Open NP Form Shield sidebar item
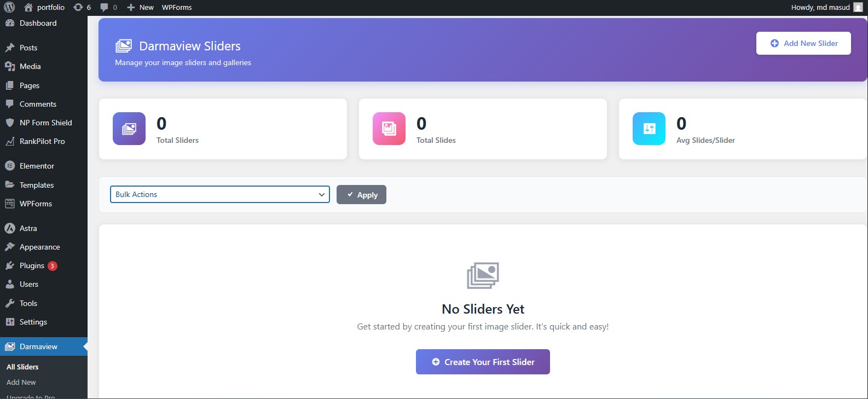This screenshot has width=868, height=399. tap(45, 123)
